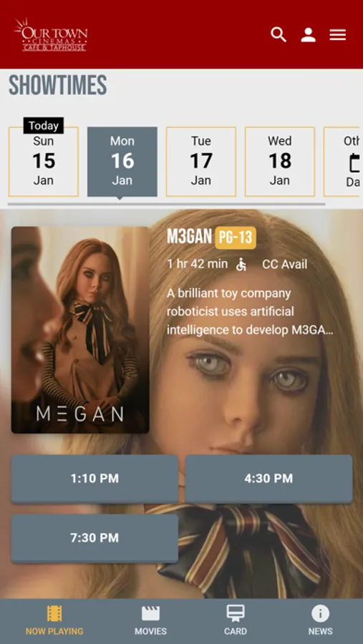Open the M3GAN poster thumbnail
This screenshot has height=644, width=363.
[x=80, y=330]
